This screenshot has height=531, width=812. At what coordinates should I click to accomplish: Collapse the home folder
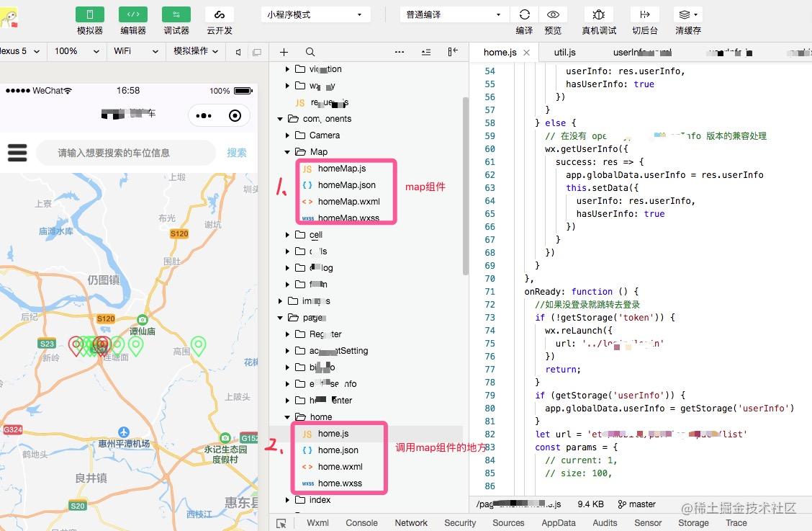click(287, 417)
